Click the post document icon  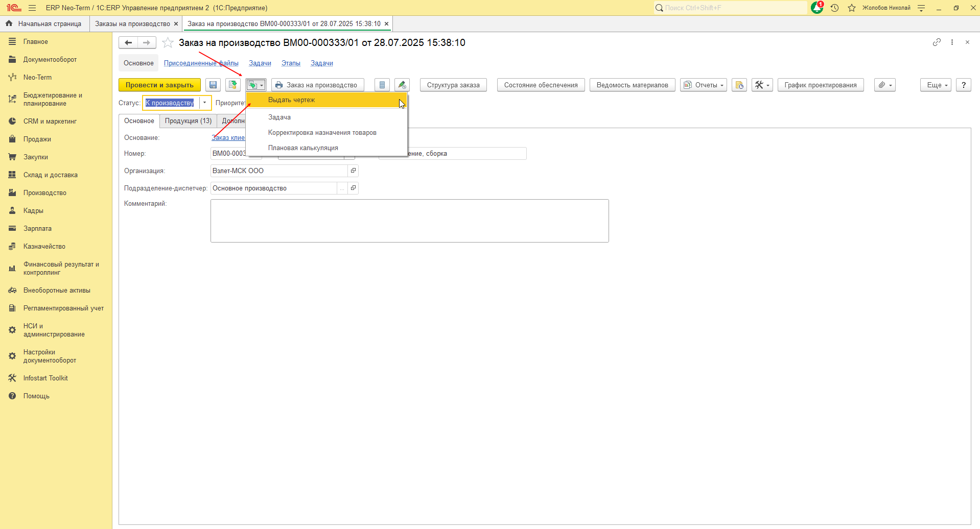point(233,85)
